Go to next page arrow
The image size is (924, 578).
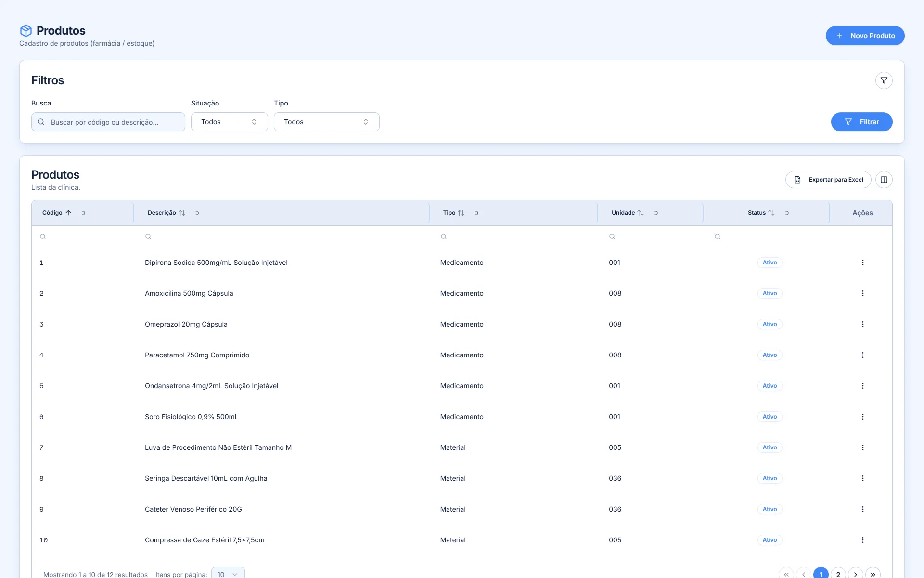click(856, 574)
